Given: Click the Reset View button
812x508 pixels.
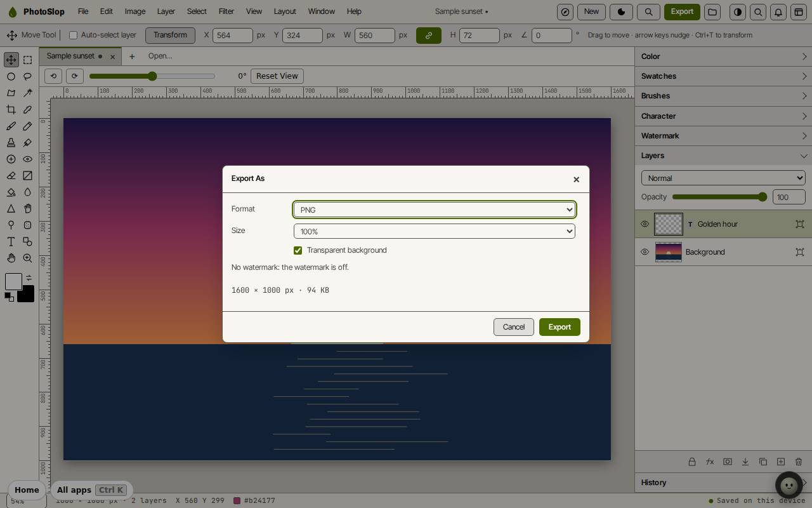Looking at the screenshot, I should 277,76.
